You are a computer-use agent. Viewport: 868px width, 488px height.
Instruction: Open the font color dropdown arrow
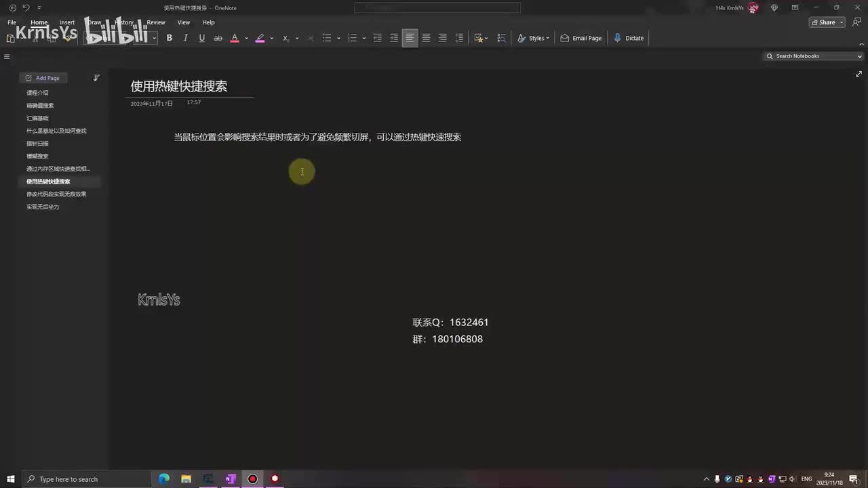pyautogui.click(x=246, y=38)
